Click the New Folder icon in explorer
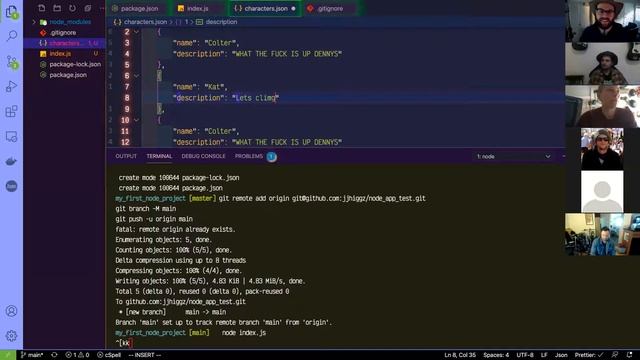 tap(57, 8)
